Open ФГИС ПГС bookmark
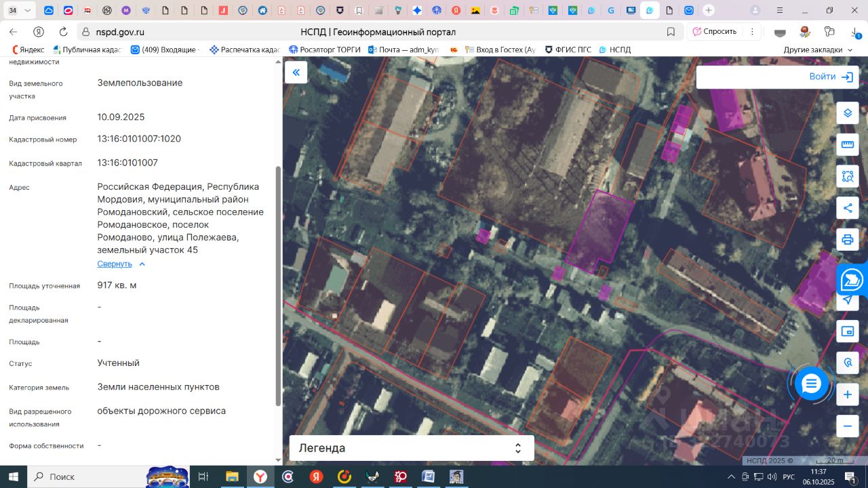868x488 pixels. tap(568, 49)
